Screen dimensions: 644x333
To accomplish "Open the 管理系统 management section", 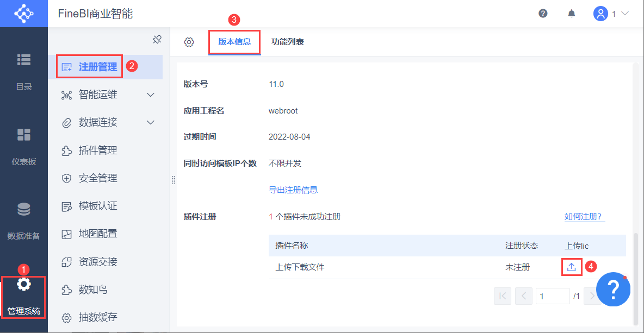I will [x=24, y=297].
